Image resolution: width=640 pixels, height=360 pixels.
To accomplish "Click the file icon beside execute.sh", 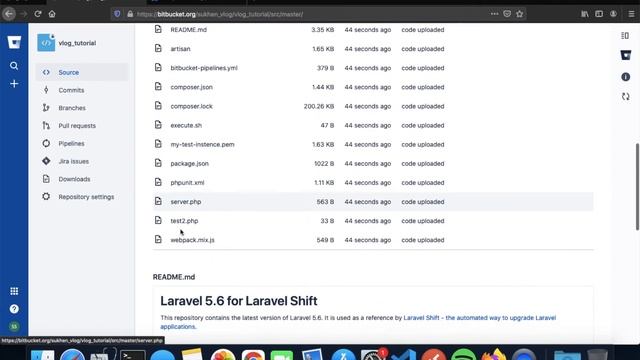I will 158,125.
